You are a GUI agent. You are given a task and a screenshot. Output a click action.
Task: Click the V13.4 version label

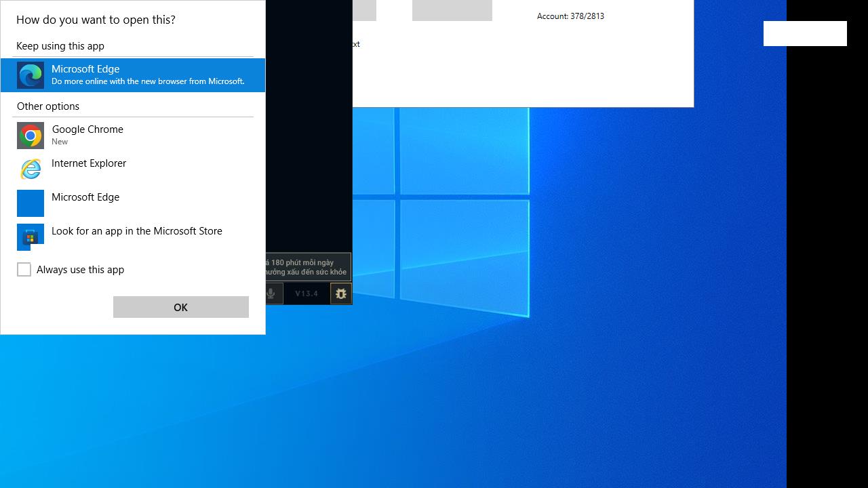(x=307, y=293)
